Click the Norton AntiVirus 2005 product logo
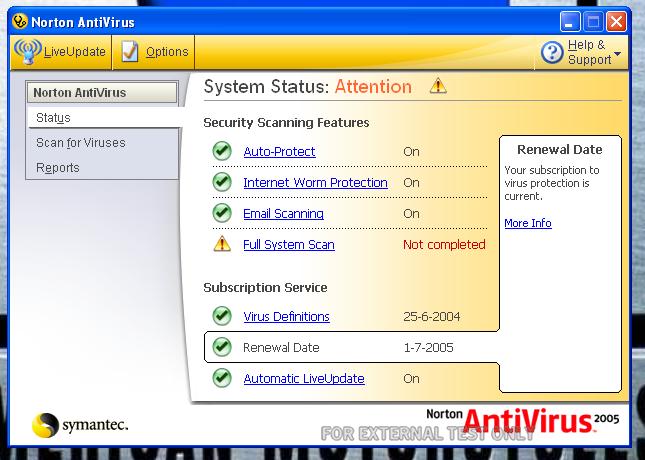Image resolution: width=645 pixels, height=460 pixels. [523, 421]
